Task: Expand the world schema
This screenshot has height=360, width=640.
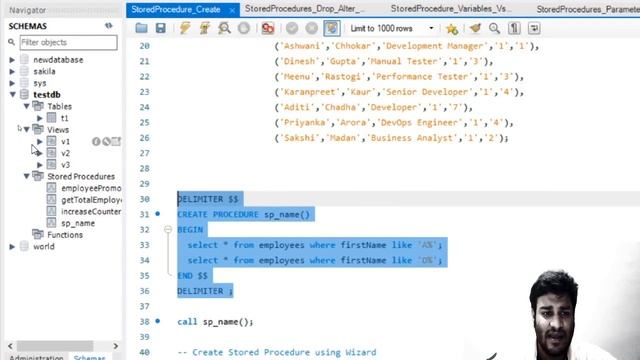Action: point(12,247)
